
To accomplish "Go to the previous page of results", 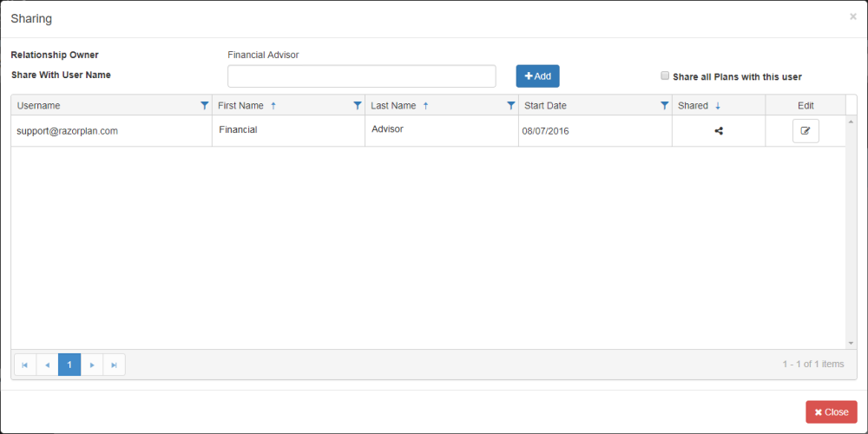I will click(47, 365).
